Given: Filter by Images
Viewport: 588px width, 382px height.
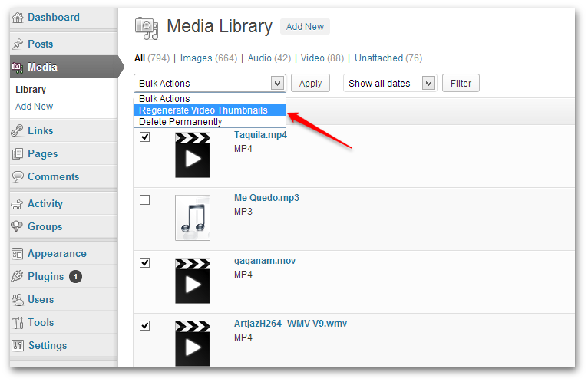Looking at the screenshot, I should 196,58.
